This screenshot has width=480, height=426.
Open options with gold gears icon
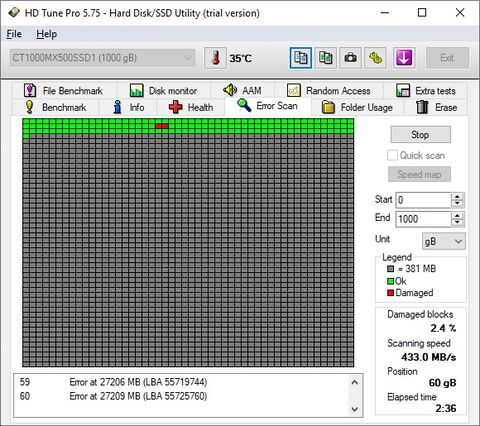375,58
